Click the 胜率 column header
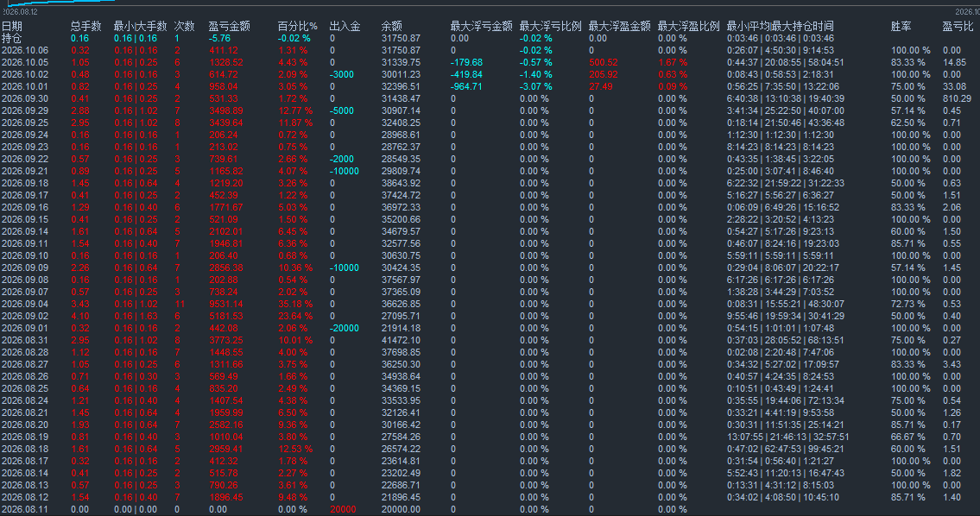 901,26
